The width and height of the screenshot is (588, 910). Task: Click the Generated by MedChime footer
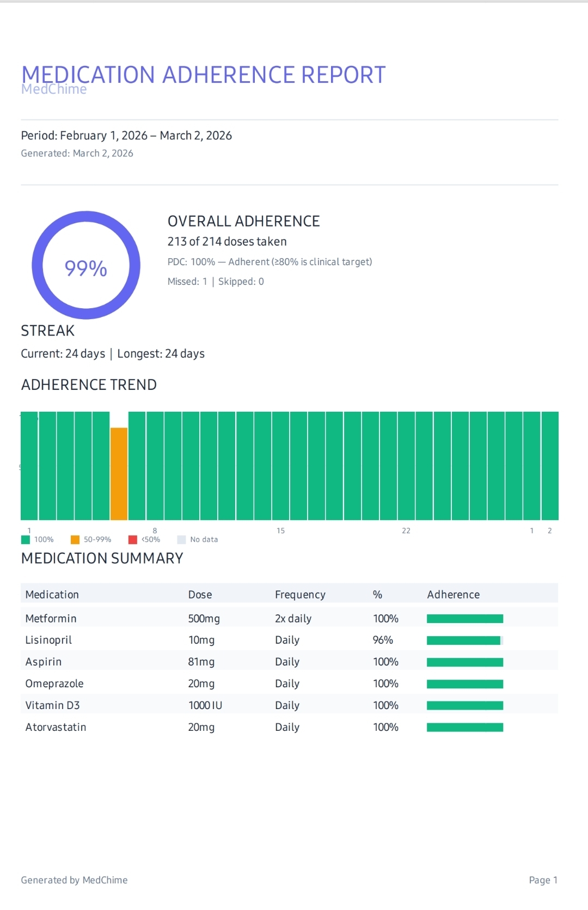click(x=74, y=880)
